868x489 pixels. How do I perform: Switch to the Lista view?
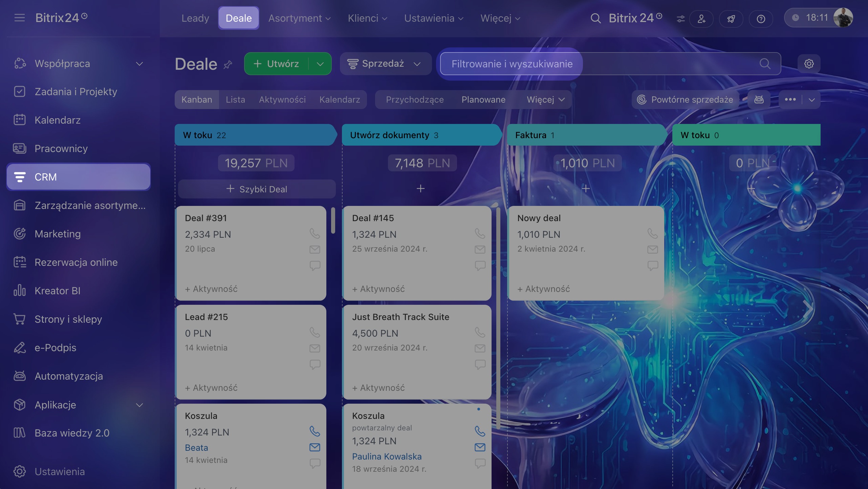pos(235,100)
